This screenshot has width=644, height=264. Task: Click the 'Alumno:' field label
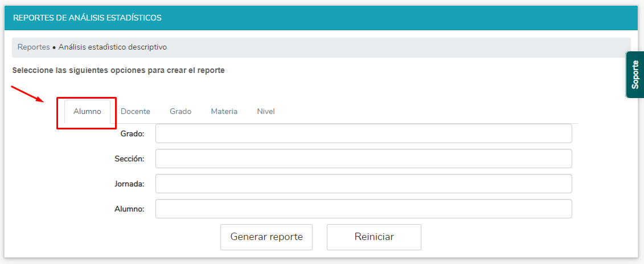(x=129, y=209)
